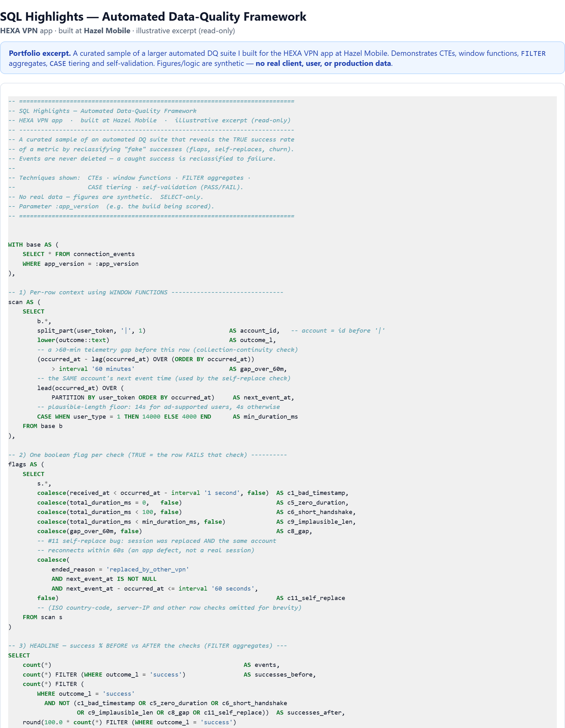
Task: Click the 'AS successes_after,' alias
Action: pos(311,713)
